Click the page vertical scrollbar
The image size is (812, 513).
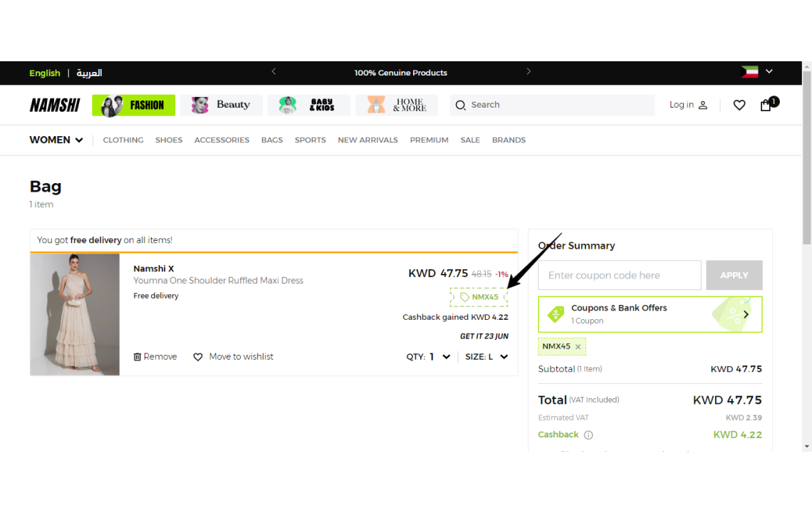[807, 157]
